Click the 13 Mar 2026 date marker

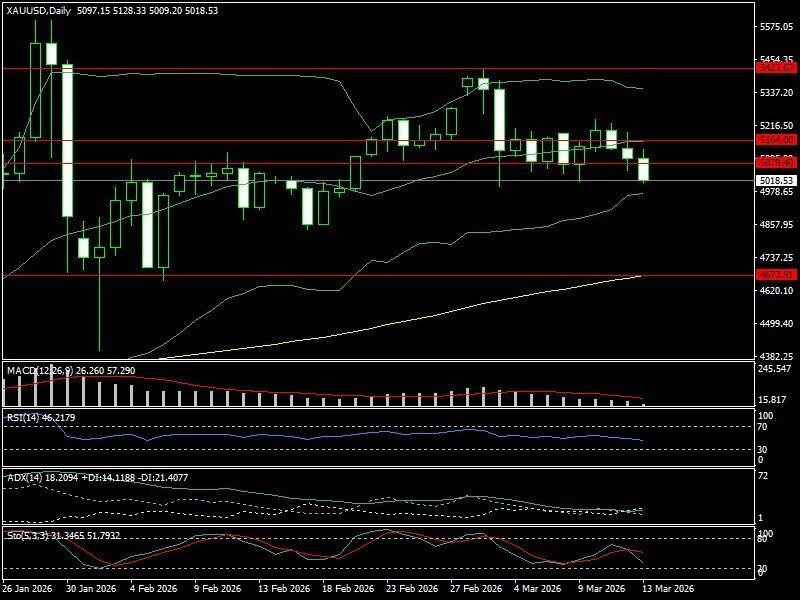tap(668, 589)
